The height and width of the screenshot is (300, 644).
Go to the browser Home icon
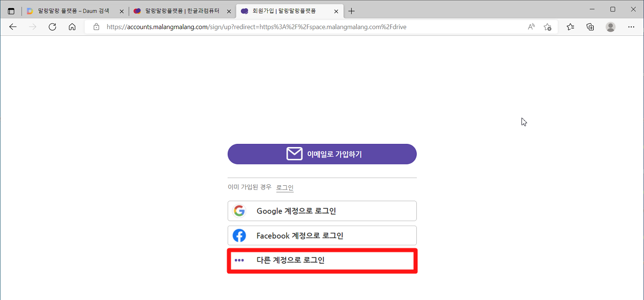click(x=72, y=27)
